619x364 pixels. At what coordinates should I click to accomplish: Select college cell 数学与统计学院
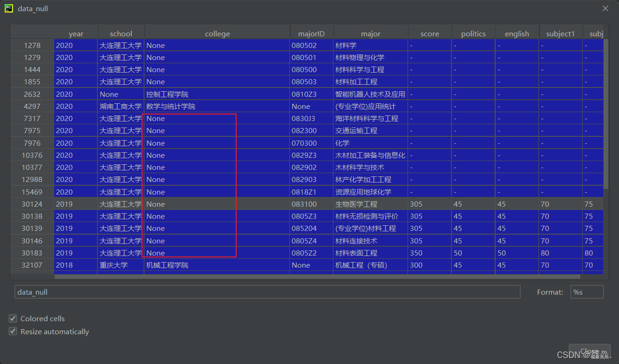(217, 106)
